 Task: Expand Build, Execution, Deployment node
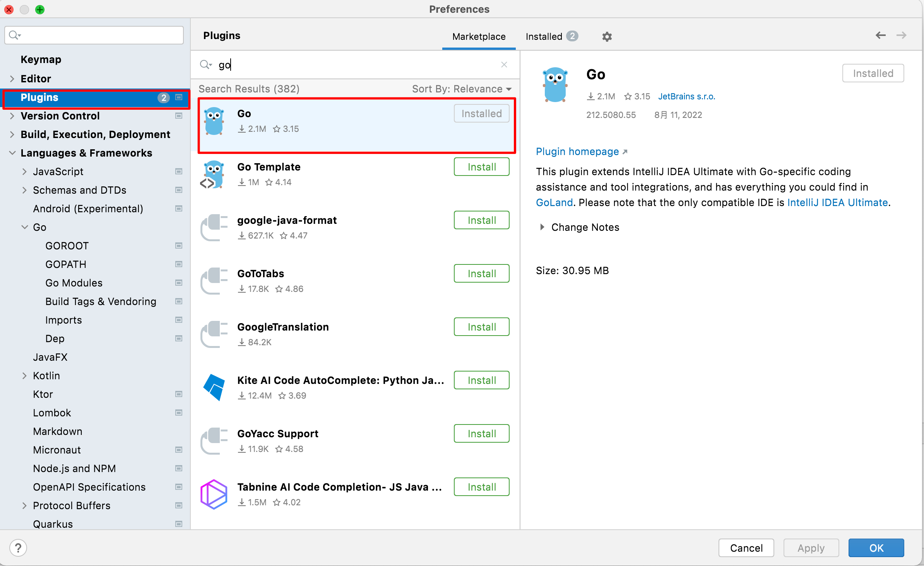(12, 135)
